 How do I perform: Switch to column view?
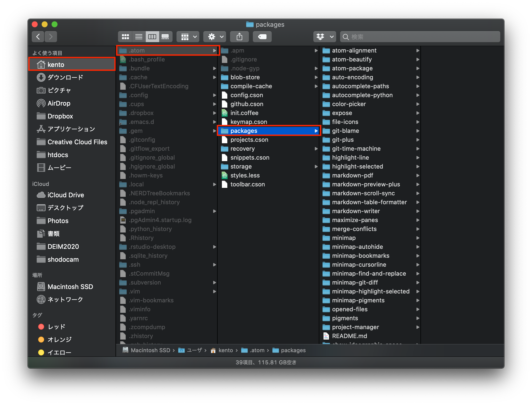[x=152, y=37]
